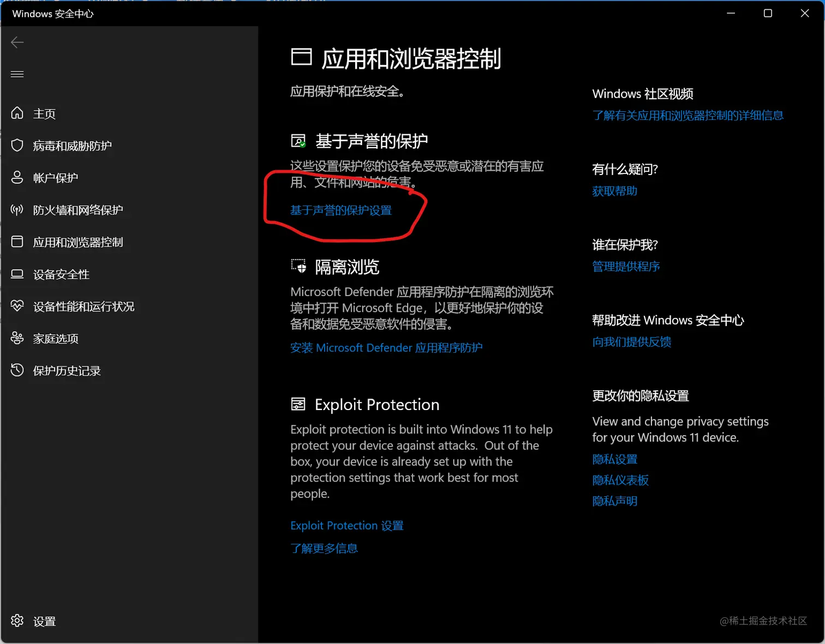
Task: Click the shield icon for 病毒和威胁防护
Action: tap(17, 145)
